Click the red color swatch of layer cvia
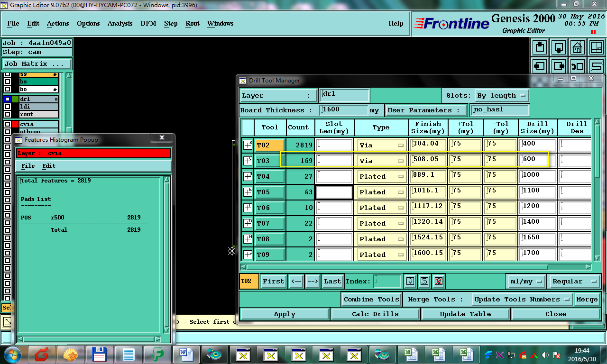 pos(15,124)
